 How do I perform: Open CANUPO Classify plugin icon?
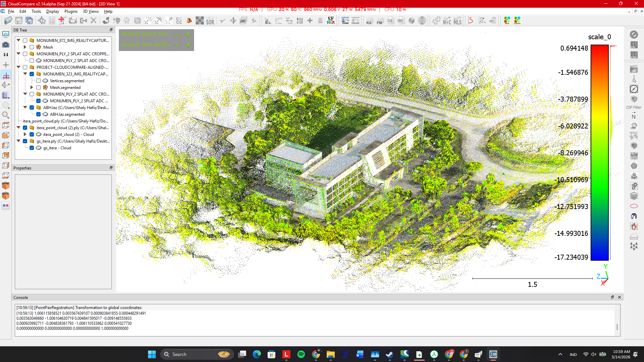356,21
